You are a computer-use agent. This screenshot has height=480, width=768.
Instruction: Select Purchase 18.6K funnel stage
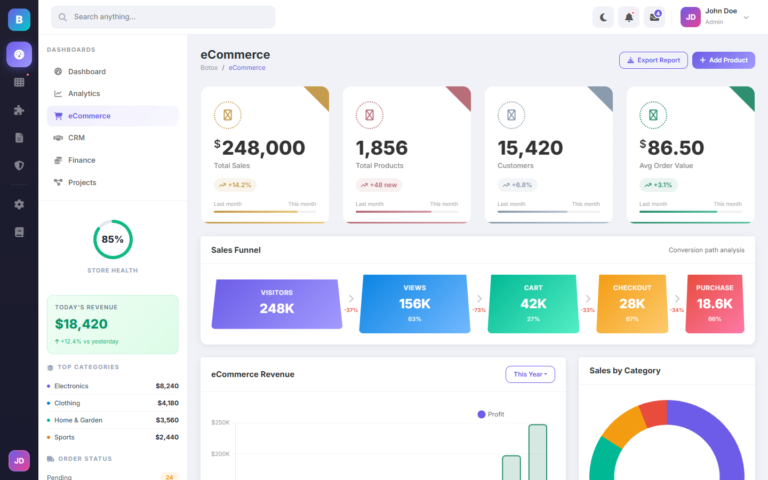click(715, 304)
